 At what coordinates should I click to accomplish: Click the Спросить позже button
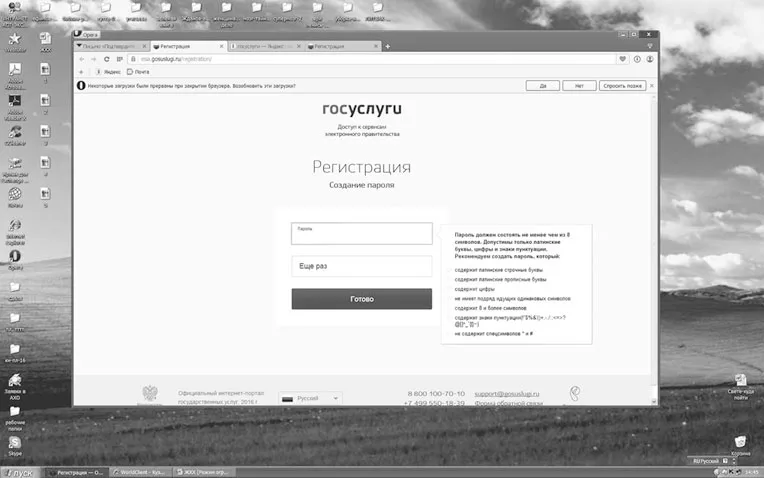pos(622,86)
